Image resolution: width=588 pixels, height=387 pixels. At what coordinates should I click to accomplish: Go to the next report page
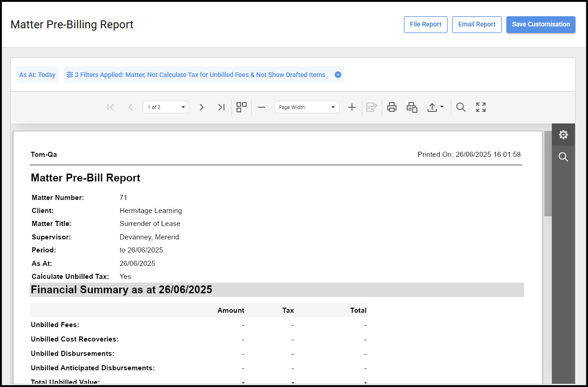coord(201,107)
